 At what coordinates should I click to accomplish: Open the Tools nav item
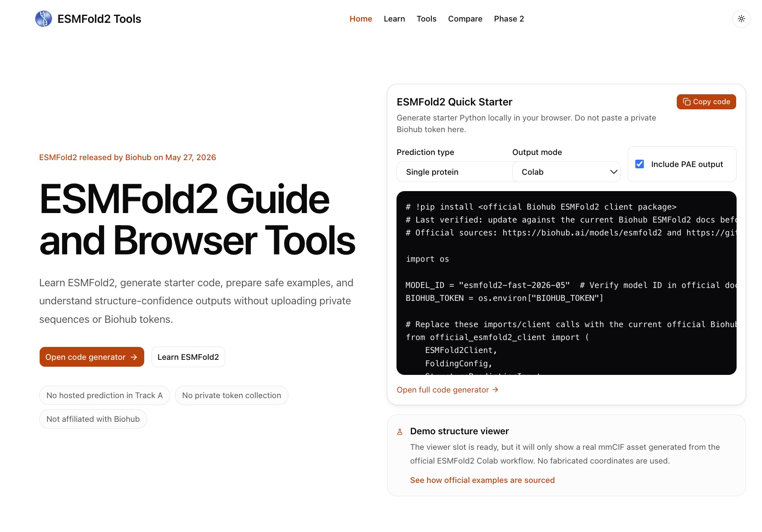tap(426, 19)
